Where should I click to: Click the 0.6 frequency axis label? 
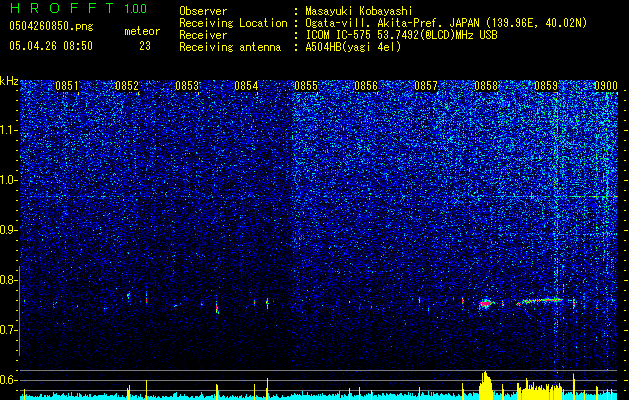click(x=9, y=380)
